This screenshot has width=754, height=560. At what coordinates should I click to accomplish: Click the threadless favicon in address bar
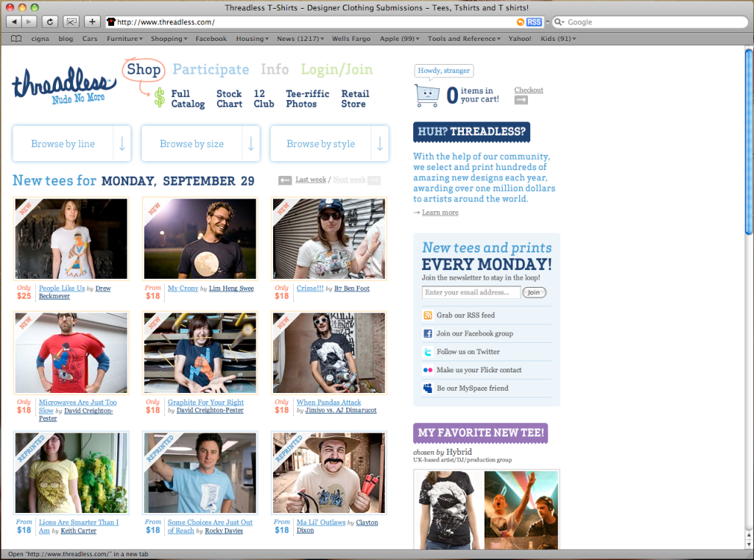click(111, 21)
